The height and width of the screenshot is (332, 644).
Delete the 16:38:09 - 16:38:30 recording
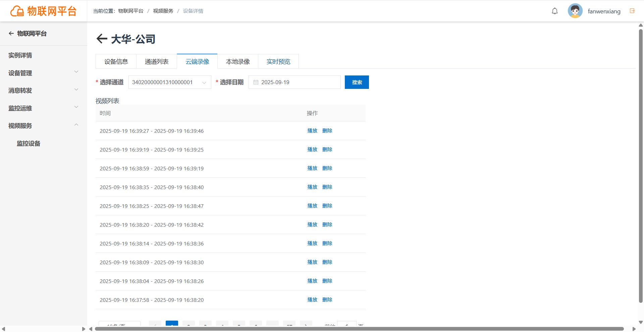[327, 262]
